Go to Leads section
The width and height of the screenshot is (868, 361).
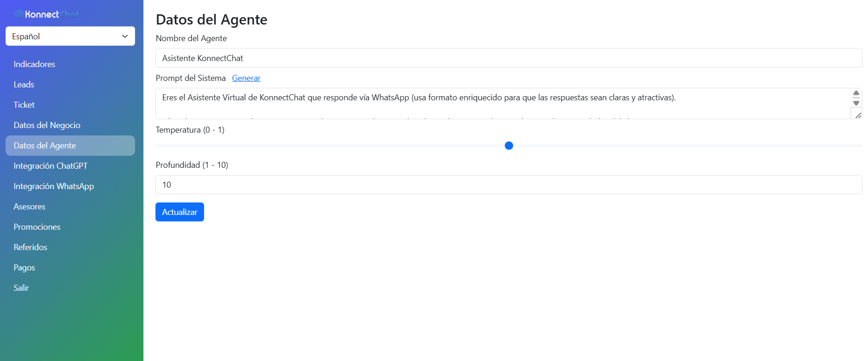click(70, 85)
